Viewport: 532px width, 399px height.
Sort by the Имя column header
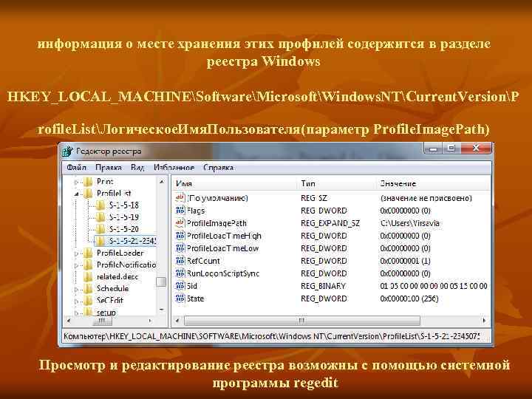[x=235, y=183]
